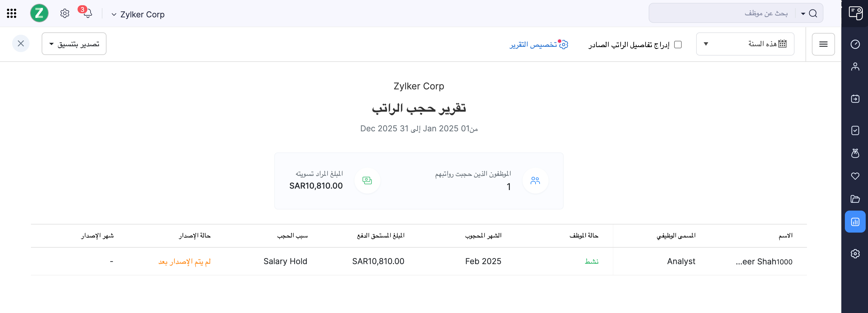This screenshot has width=868, height=313.
Task: Expand the 'هذه السنة' date range dropdown
Action: click(x=745, y=44)
